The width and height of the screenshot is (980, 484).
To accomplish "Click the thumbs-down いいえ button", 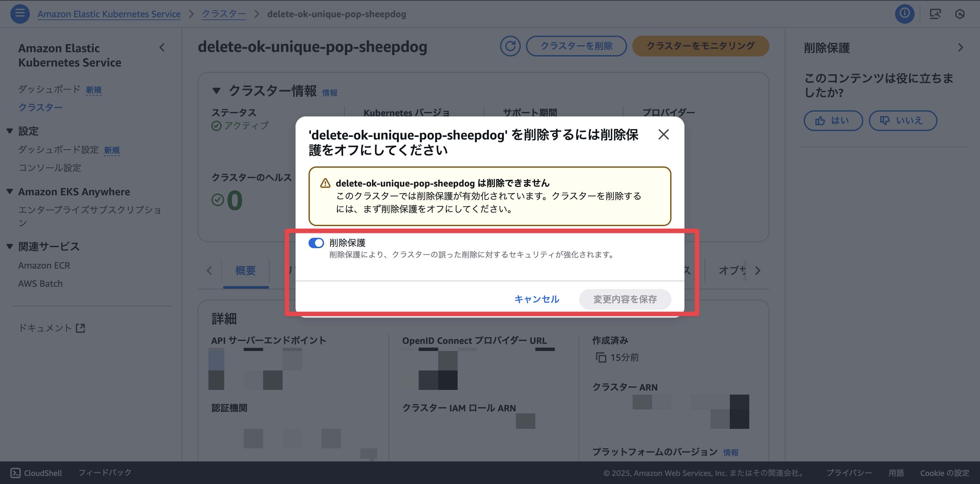I will [x=903, y=121].
